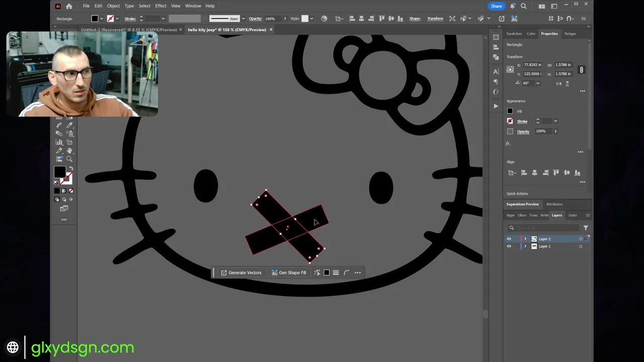Toggle visibility eye for Layer 1
The height and width of the screenshot is (362, 644).
pos(509,246)
